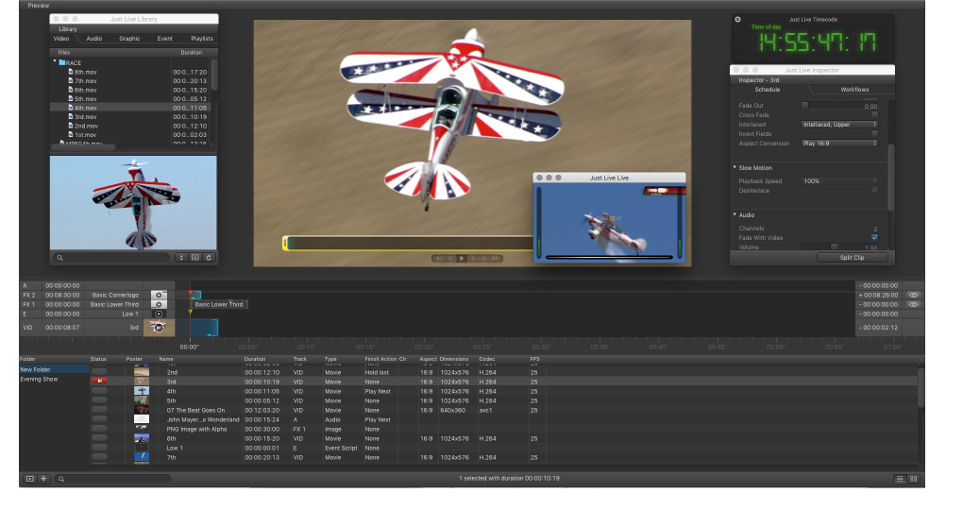The height and width of the screenshot is (510, 980).
Task: Click the Split Clip button
Action: [852, 258]
